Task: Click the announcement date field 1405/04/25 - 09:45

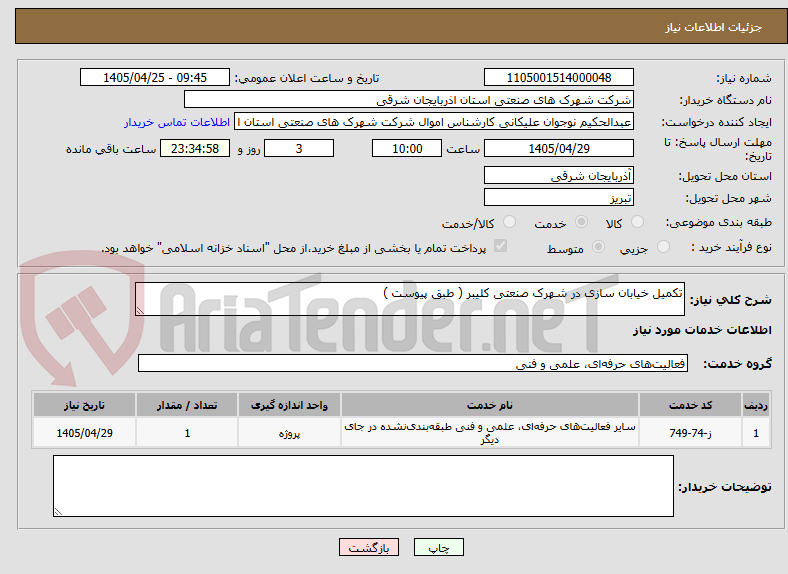Action: pyautogui.click(x=155, y=77)
